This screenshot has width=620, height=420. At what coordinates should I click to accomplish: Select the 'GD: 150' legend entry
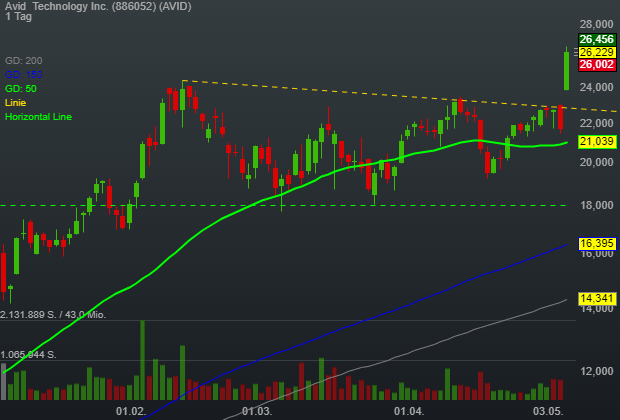[23, 75]
